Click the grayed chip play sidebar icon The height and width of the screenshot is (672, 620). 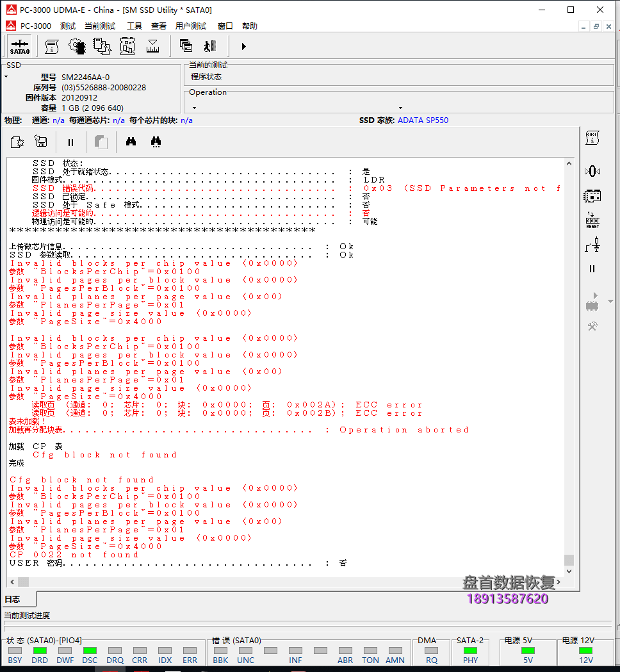click(x=592, y=302)
